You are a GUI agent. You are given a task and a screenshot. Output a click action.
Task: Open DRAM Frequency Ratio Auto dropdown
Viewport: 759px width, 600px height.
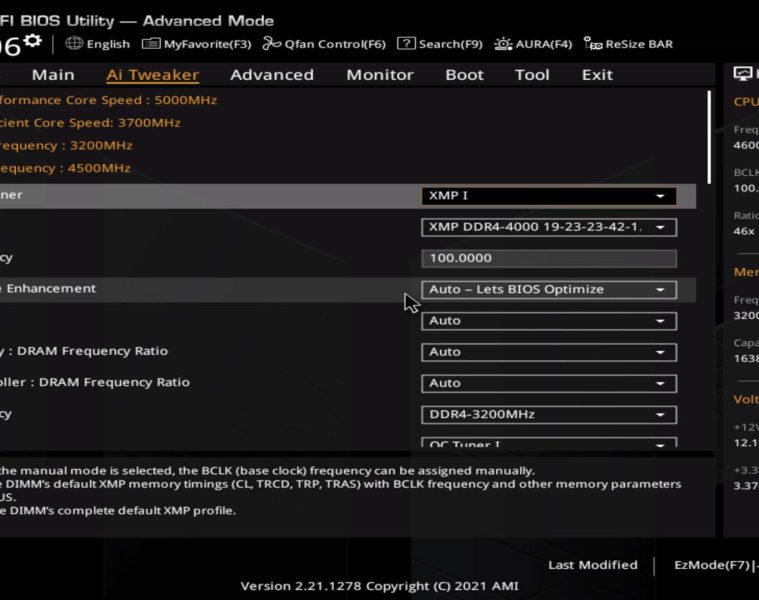pyautogui.click(x=549, y=352)
